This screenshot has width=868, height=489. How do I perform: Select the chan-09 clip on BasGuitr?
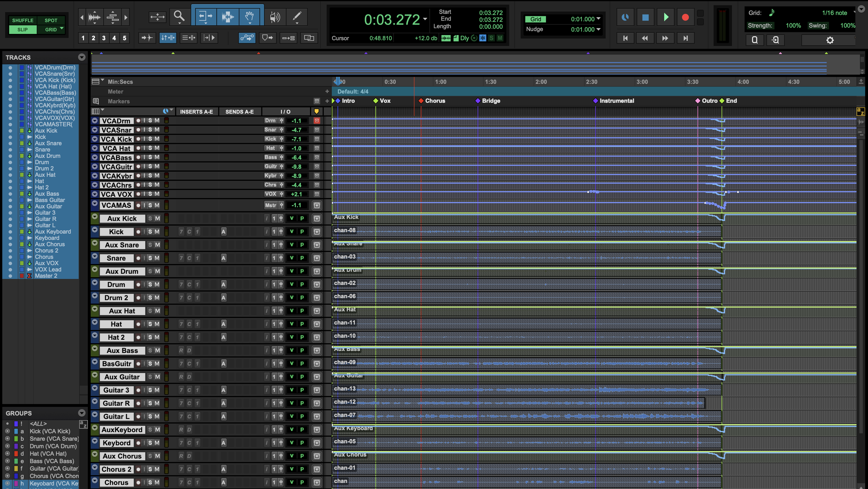527,363
